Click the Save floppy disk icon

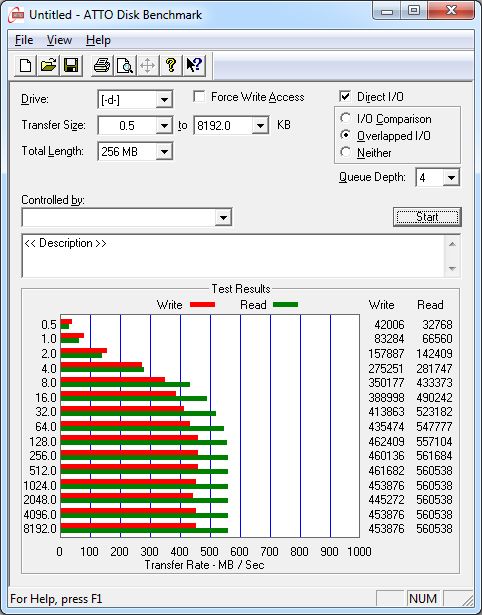coord(71,65)
